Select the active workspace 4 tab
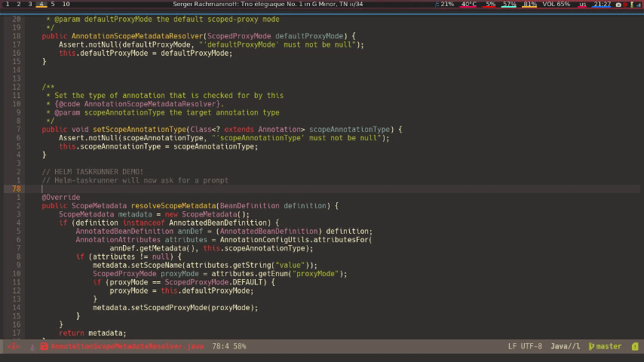 pos(41,4)
